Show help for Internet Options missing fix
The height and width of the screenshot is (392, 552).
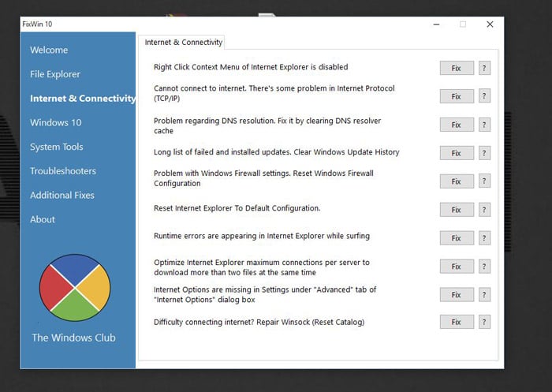pyautogui.click(x=484, y=295)
